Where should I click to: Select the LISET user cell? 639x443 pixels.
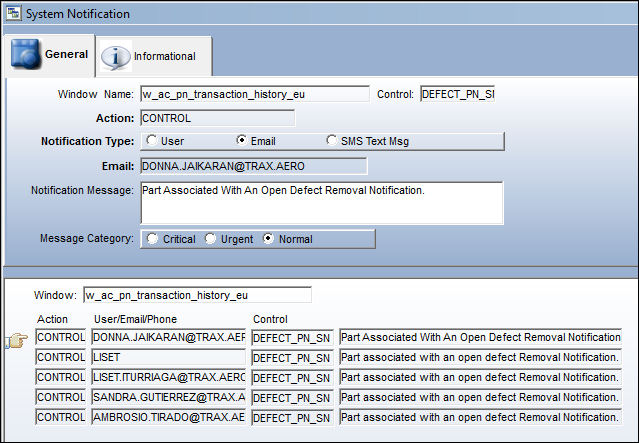click(169, 357)
